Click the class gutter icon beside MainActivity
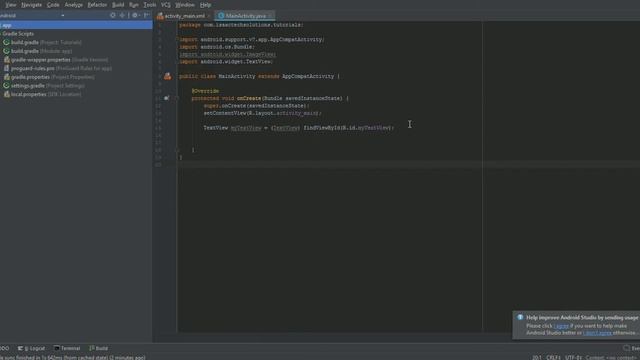 click(168, 76)
